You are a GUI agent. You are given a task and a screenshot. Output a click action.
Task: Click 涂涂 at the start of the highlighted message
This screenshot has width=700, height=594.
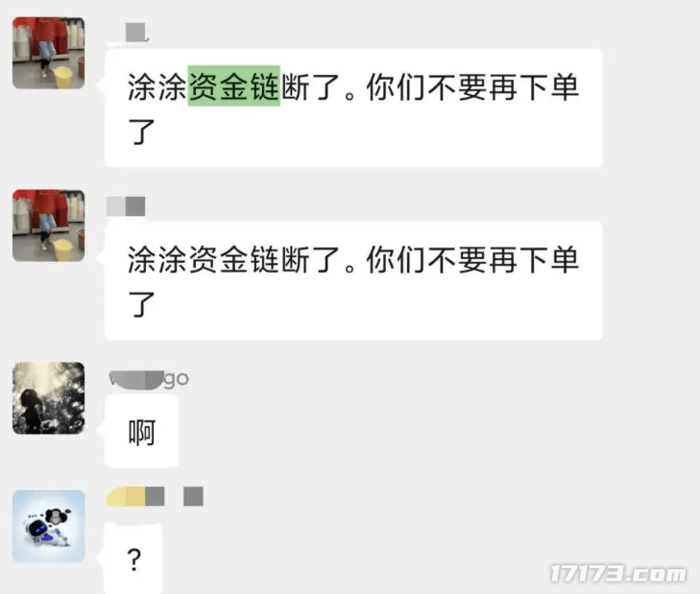point(157,86)
